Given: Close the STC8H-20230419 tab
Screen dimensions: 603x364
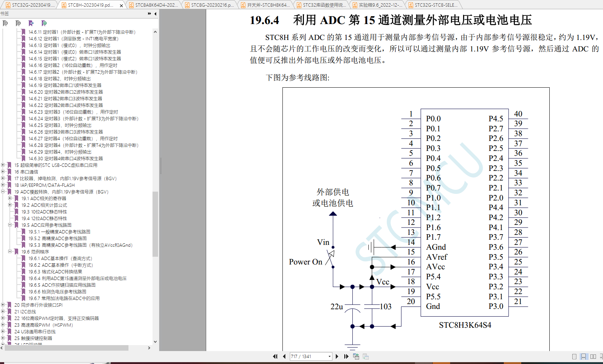Looking at the screenshot, I should (121, 6).
